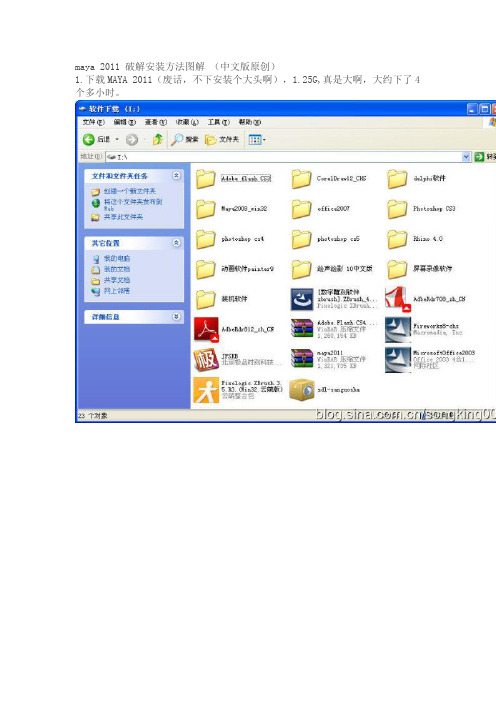
Task: Click the green Back arrow button
Action: 89,140
